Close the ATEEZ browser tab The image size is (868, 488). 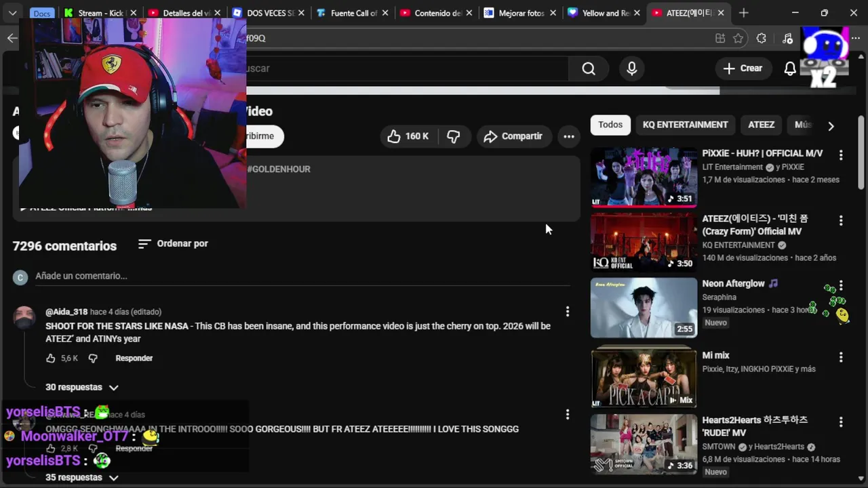point(720,13)
